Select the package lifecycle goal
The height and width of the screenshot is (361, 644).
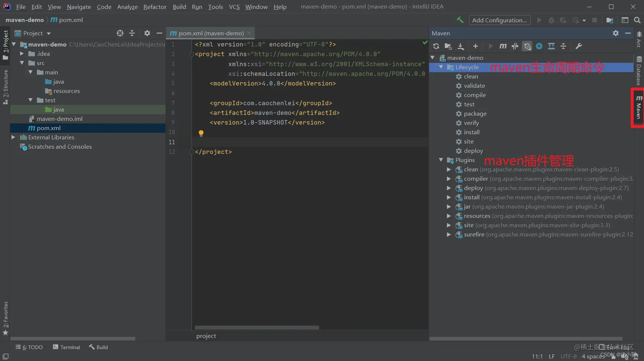pos(475,113)
